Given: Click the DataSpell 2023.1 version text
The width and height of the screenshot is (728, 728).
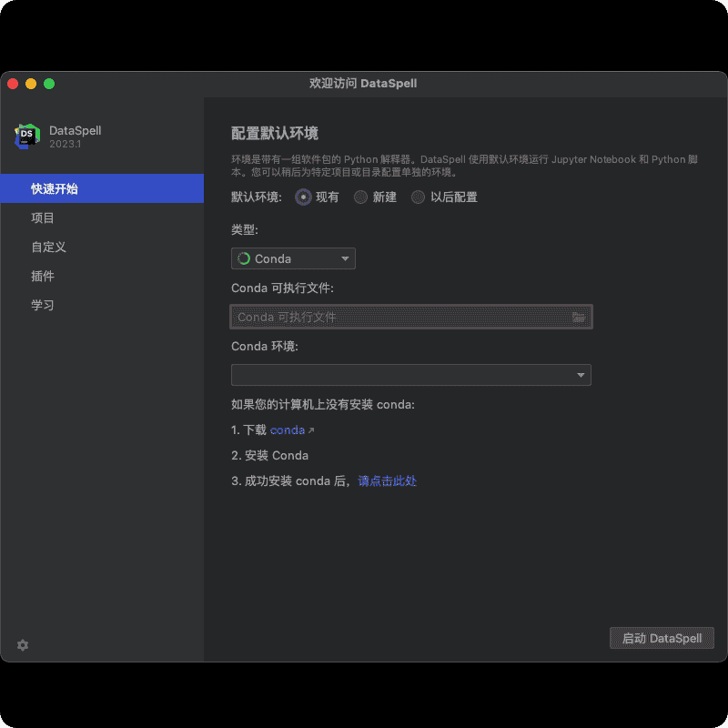Looking at the screenshot, I should [x=65, y=145].
